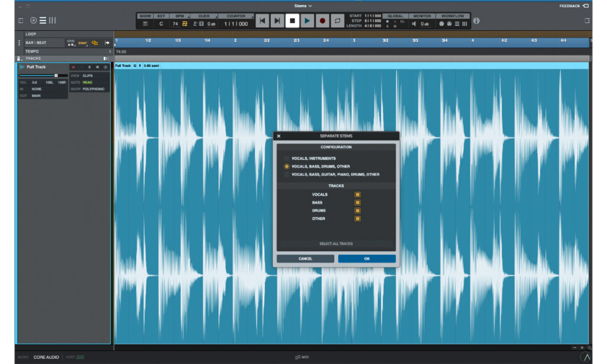Image resolution: width=607 pixels, height=364 pixels.
Task: Mute the Full Track
Action: (x=97, y=67)
